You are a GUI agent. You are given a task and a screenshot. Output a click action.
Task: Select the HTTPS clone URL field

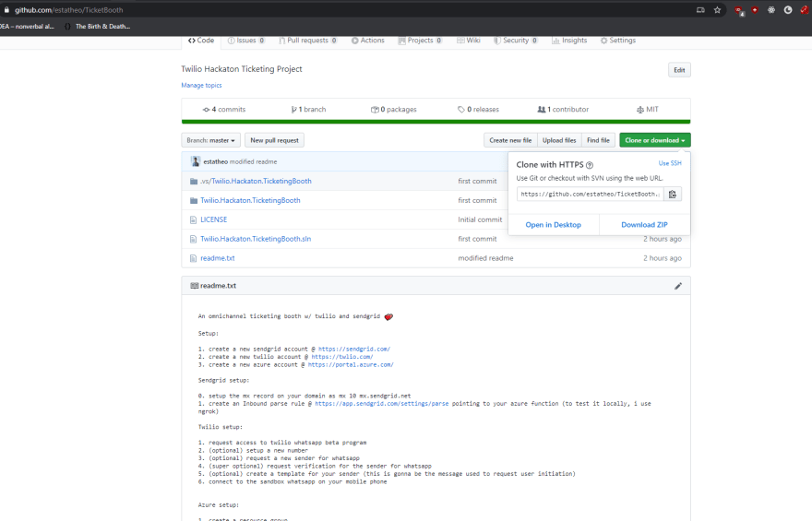(x=591, y=194)
